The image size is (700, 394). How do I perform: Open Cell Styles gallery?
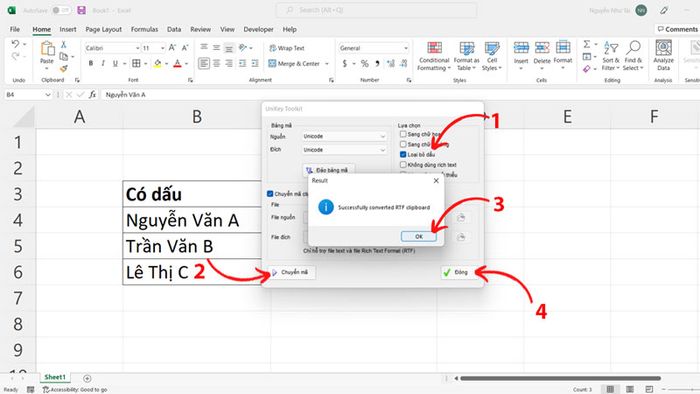coord(492,56)
